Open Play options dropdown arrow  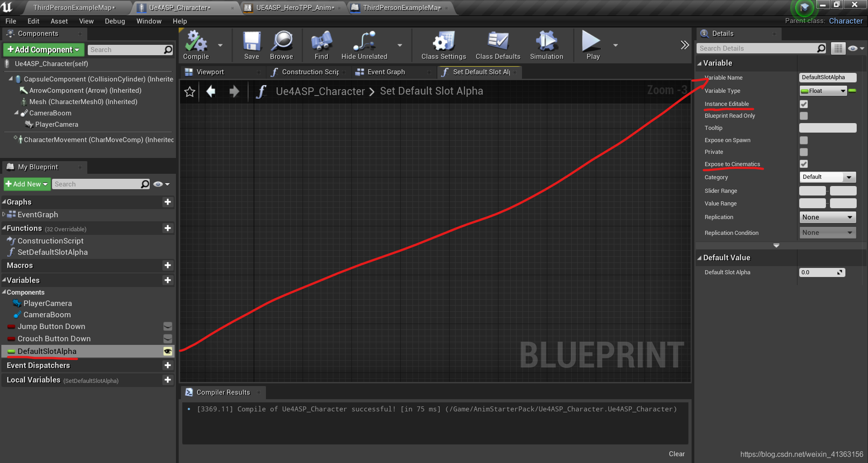click(x=615, y=45)
